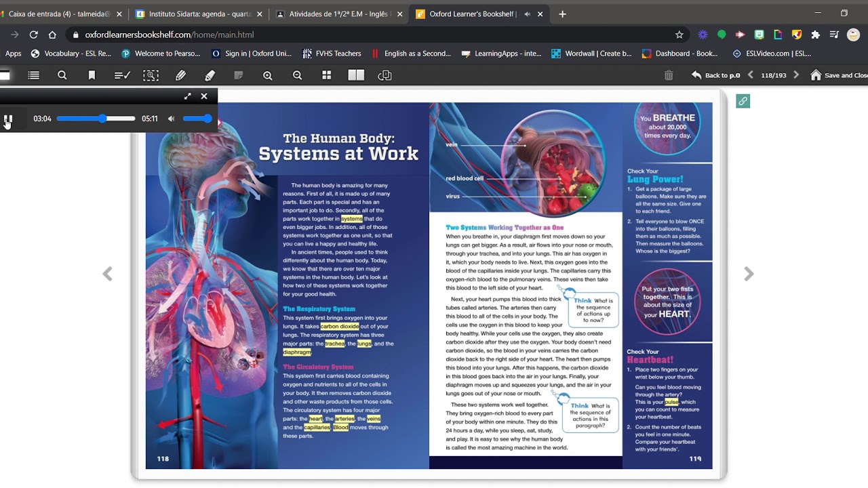Expand the audio player to fullscreen
868x488 pixels.
188,96
